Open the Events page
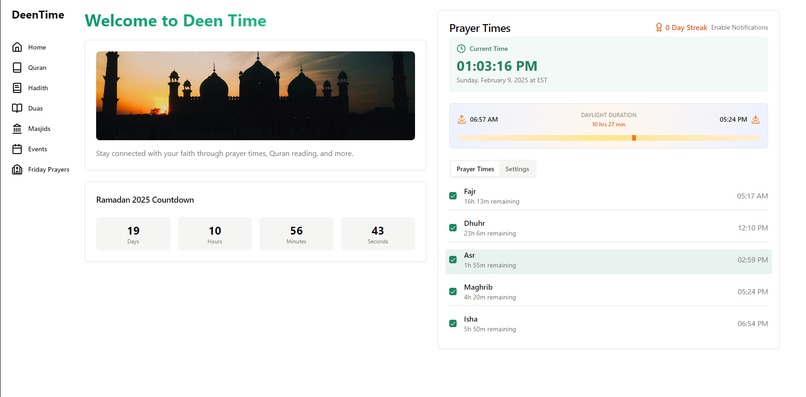This screenshot has height=397, width=806. [38, 149]
